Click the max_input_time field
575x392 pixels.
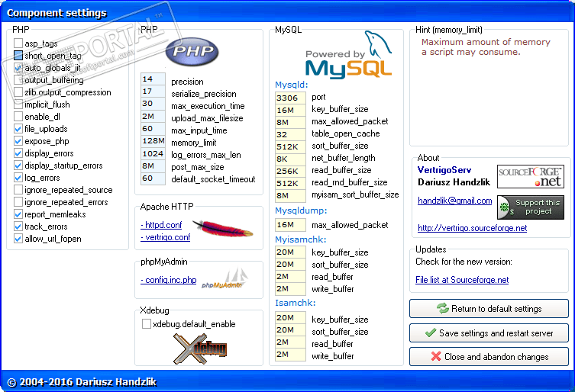pos(153,129)
